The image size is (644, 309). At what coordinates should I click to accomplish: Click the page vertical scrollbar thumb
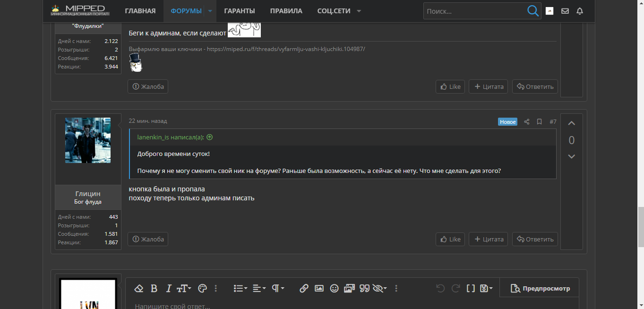641,227
